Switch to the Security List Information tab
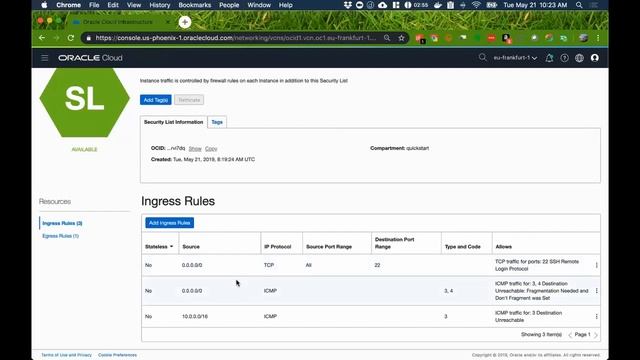 click(x=173, y=122)
